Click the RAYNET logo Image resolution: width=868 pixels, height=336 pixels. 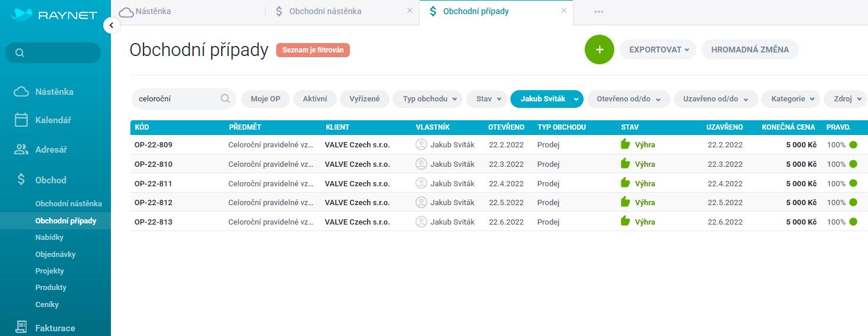pyautogui.click(x=54, y=14)
